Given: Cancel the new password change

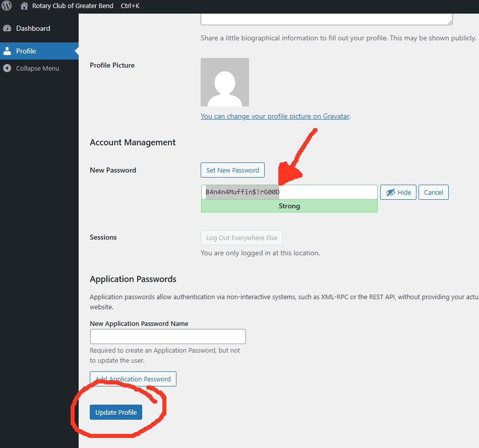Looking at the screenshot, I should click(x=433, y=193).
